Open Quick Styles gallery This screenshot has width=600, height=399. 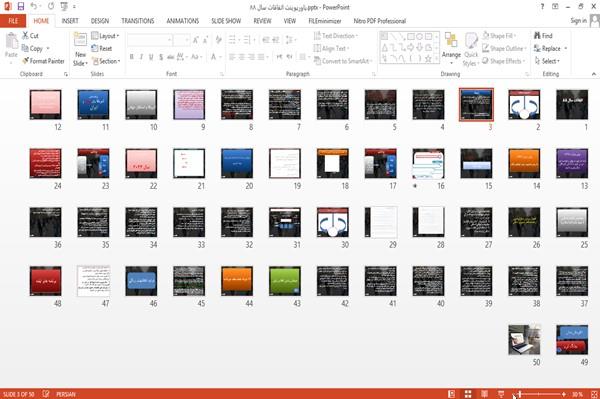click(x=471, y=49)
